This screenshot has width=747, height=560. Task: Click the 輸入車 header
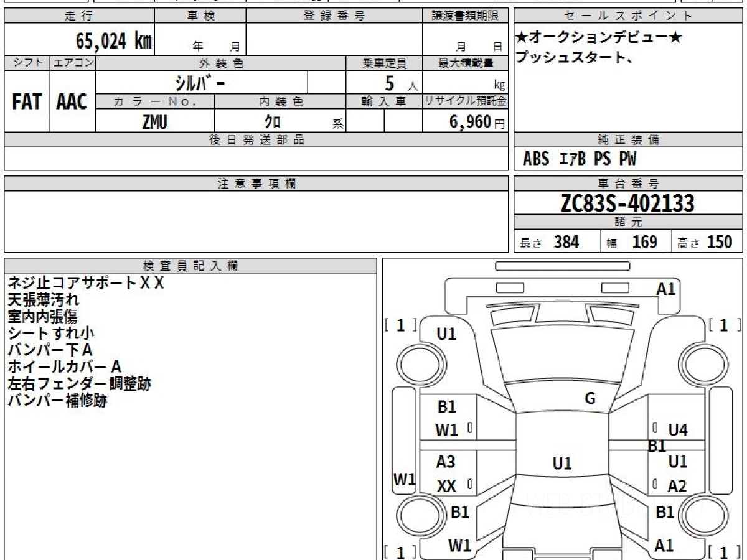pos(384,101)
